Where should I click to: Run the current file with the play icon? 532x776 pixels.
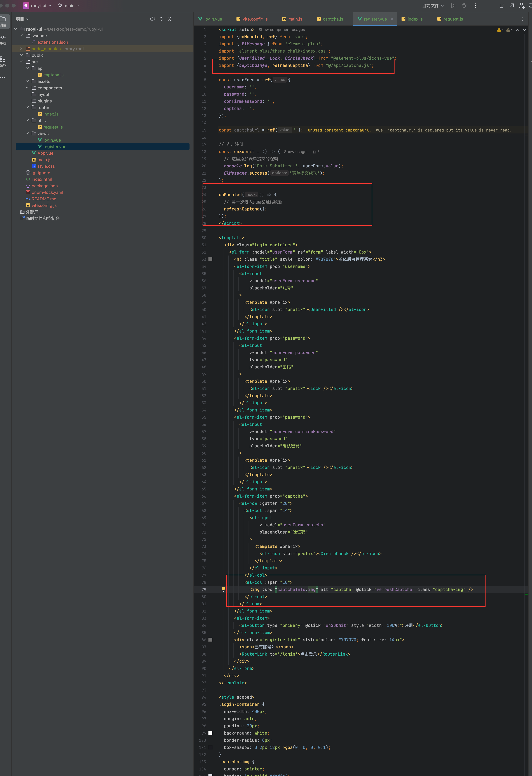point(453,6)
